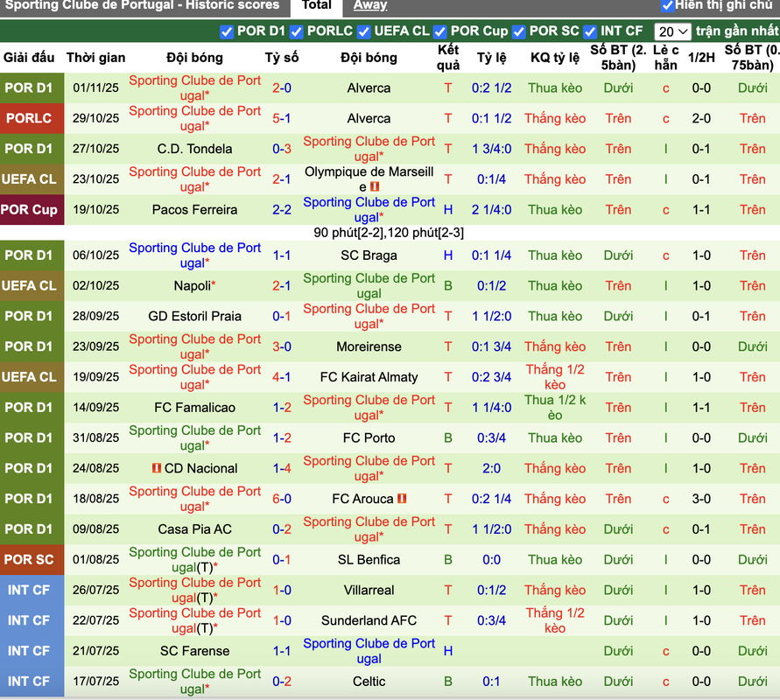Open the 2-0 score versus Alverca on 01/11/25
The image size is (780, 700).
pyautogui.click(x=282, y=88)
